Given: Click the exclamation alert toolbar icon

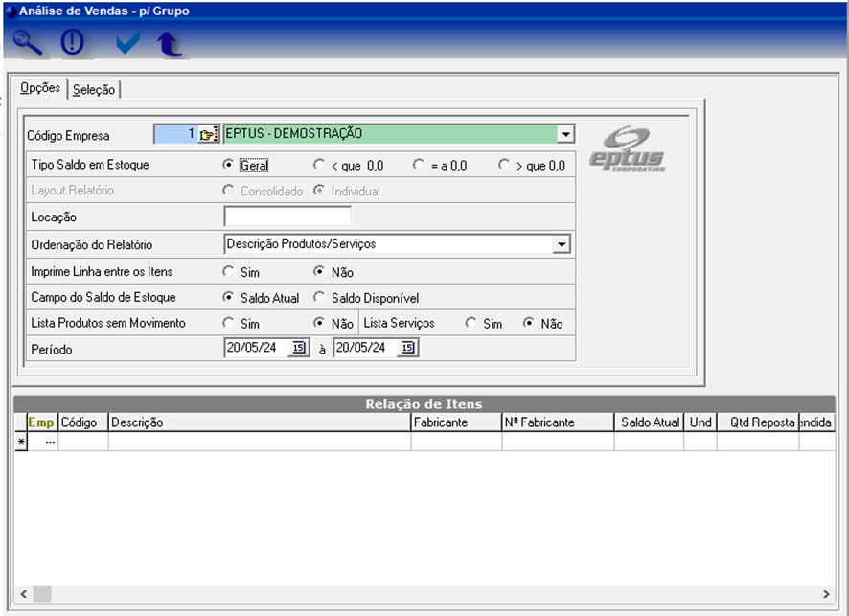Looking at the screenshot, I should pos(73,43).
